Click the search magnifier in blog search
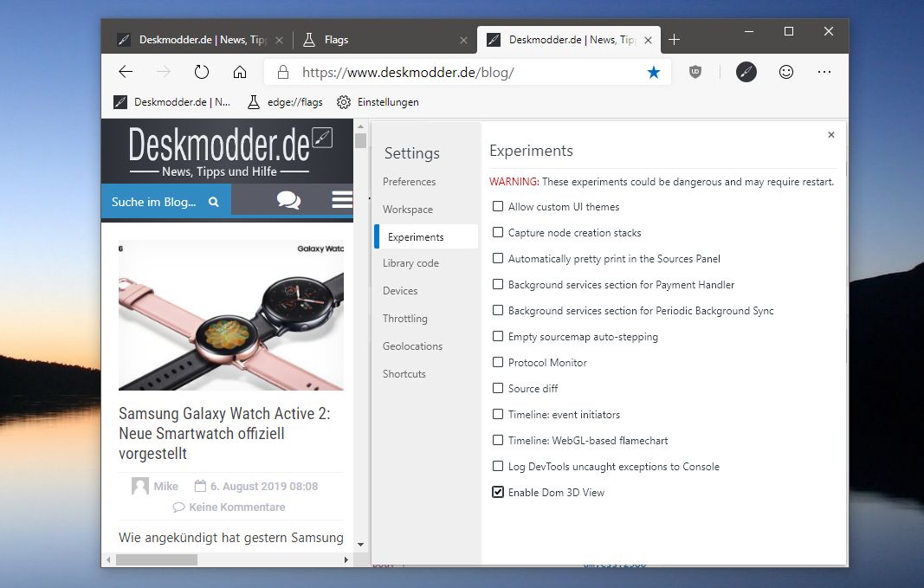Image resolution: width=924 pixels, height=588 pixels. pyautogui.click(x=213, y=202)
